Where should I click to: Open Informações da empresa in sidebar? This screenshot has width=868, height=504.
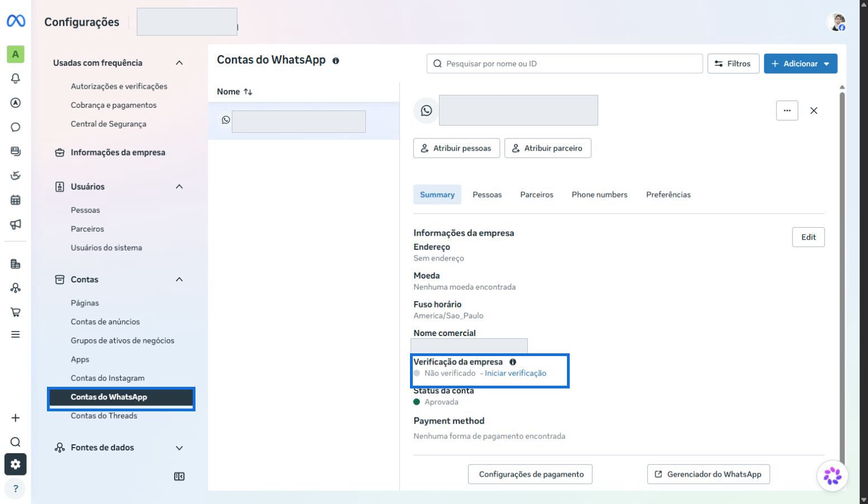[x=118, y=152]
